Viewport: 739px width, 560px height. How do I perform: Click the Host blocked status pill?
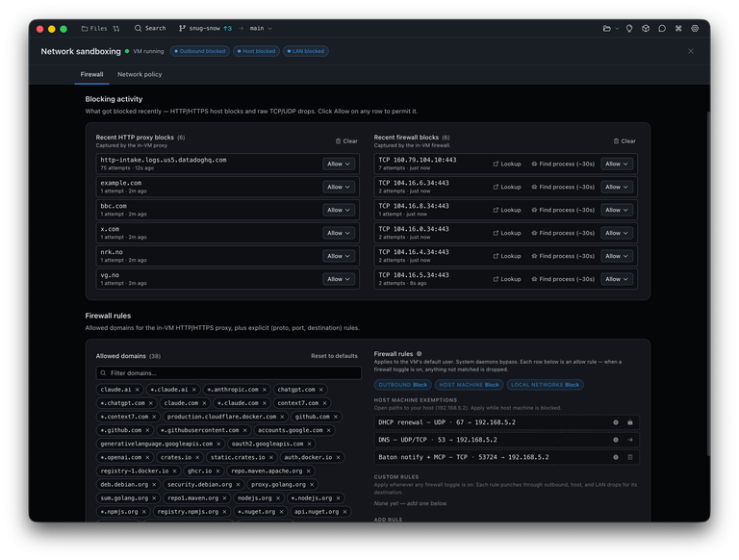[256, 51]
